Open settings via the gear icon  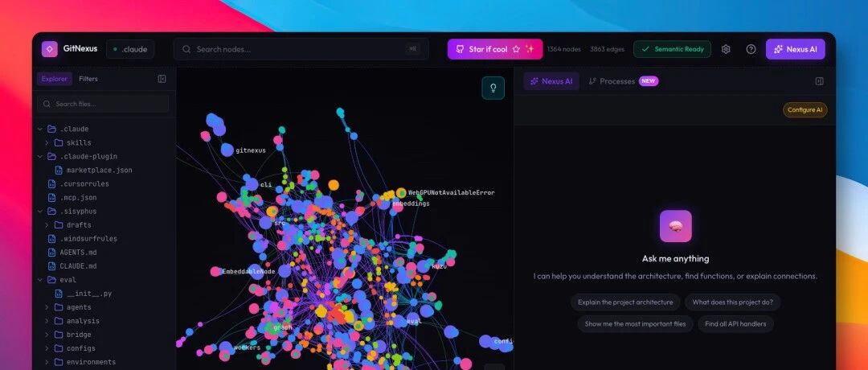pos(726,49)
